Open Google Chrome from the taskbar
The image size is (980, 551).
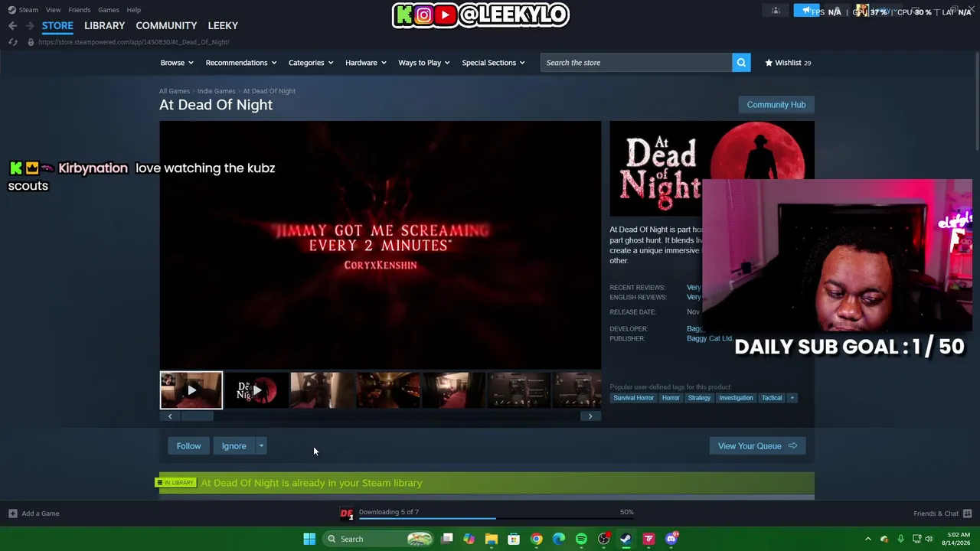tap(537, 539)
